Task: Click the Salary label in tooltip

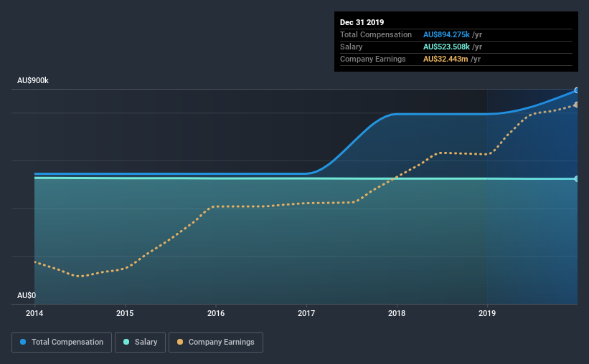Action: point(352,47)
